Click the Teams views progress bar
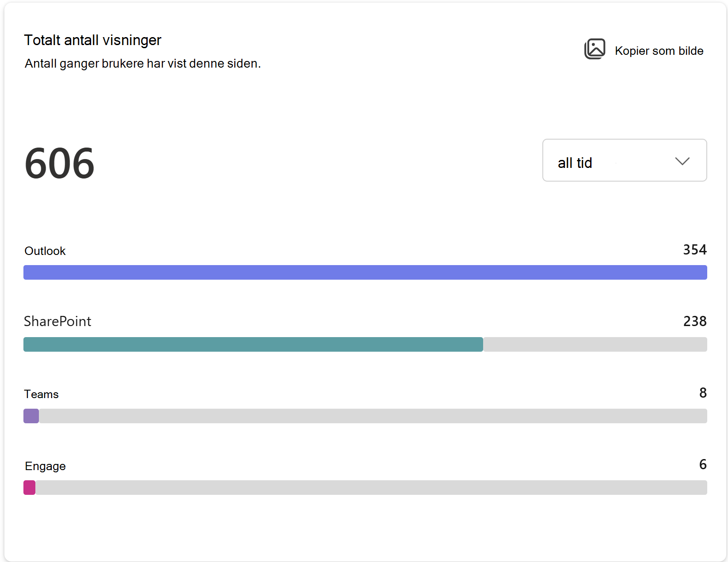 365,416
